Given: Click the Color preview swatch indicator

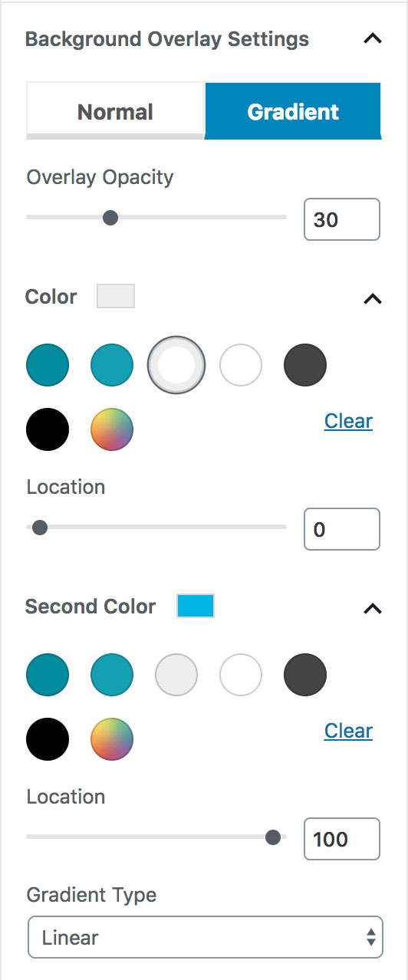Looking at the screenshot, I should [116, 296].
